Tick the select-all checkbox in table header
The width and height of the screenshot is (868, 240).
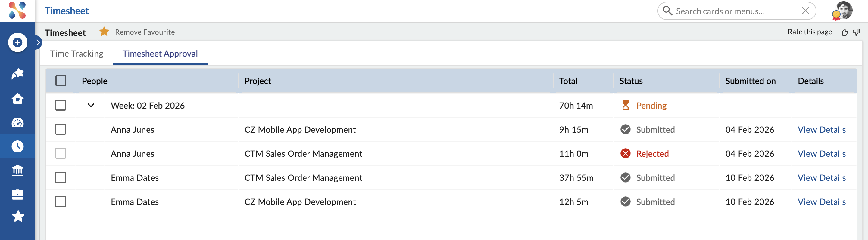point(61,81)
